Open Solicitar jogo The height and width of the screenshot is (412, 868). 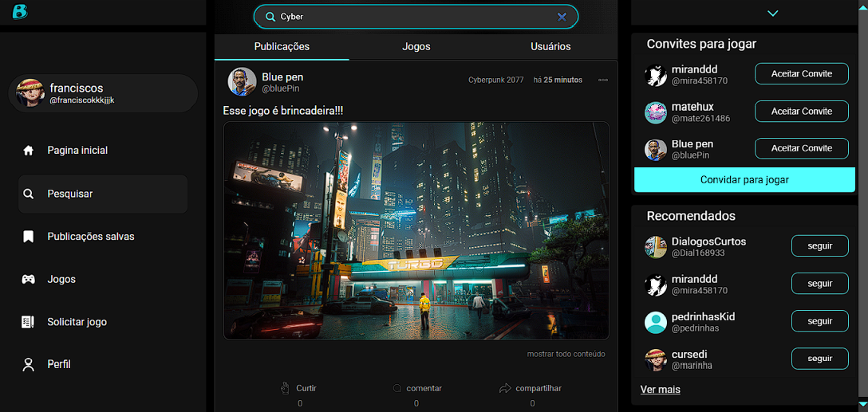pos(77,322)
